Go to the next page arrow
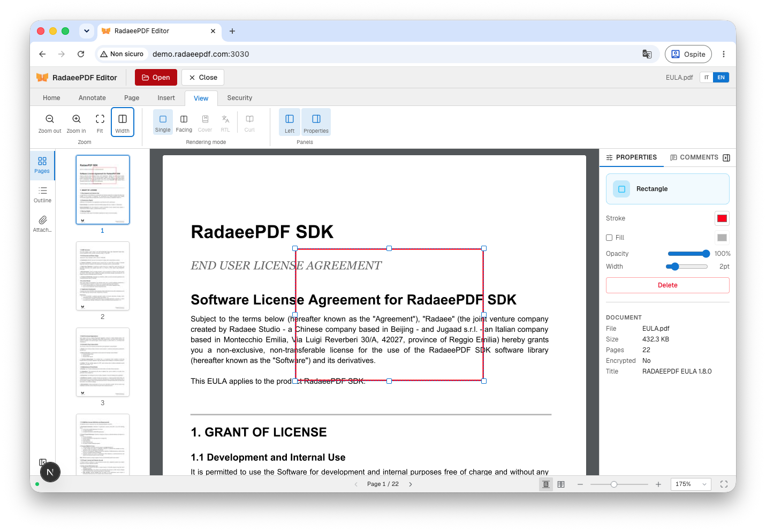Image resolution: width=766 pixels, height=532 pixels. 411,484
